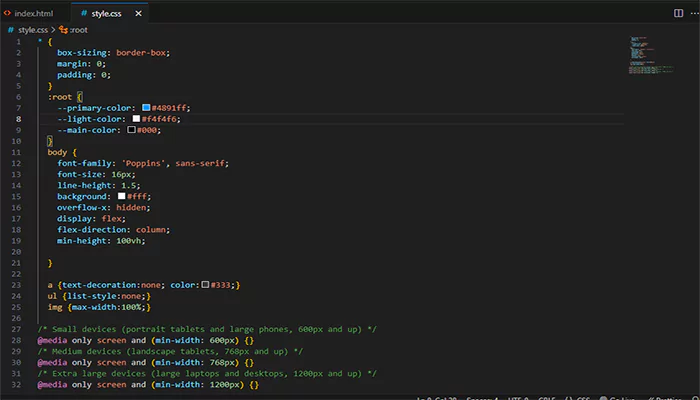Click the '--main-color' variable name
700x400 pixels.
(x=86, y=130)
